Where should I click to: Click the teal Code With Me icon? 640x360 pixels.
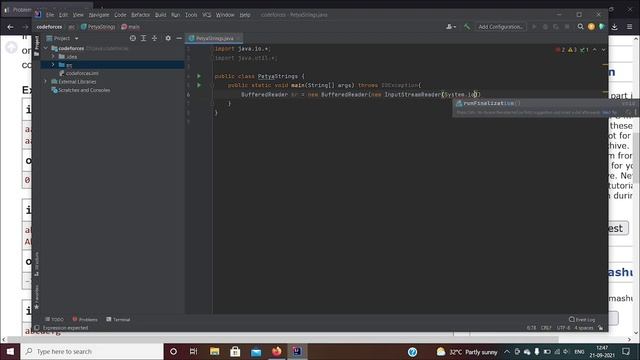602,27
